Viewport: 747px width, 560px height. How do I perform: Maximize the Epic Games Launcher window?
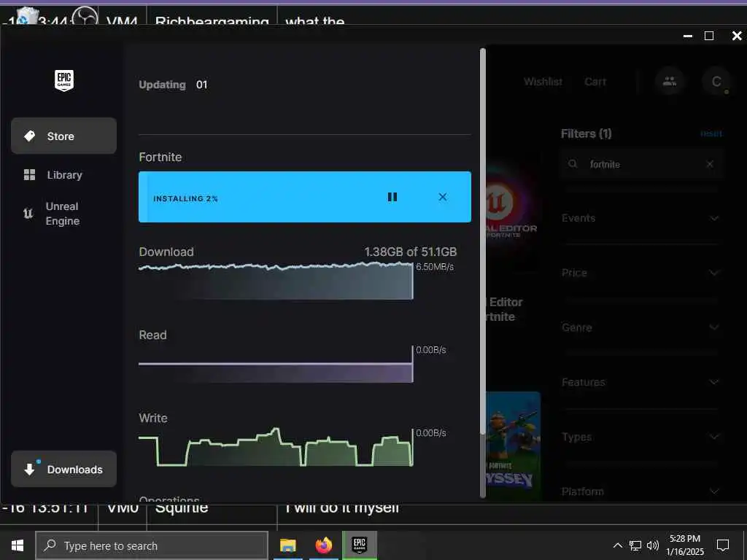point(709,36)
